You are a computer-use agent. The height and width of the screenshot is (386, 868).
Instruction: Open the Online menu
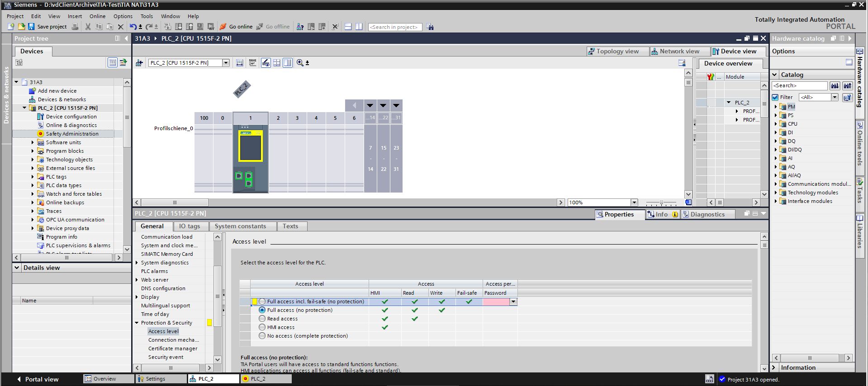pos(97,16)
